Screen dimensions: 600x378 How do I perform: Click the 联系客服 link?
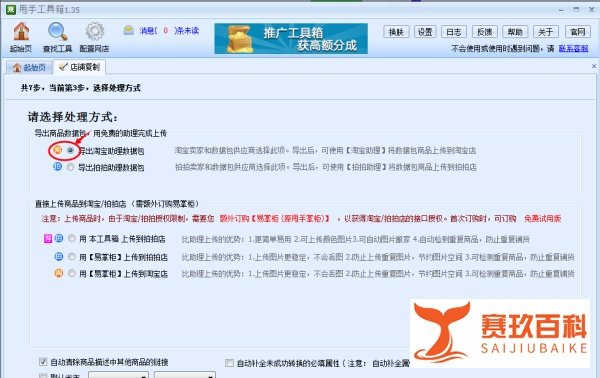point(573,49)
